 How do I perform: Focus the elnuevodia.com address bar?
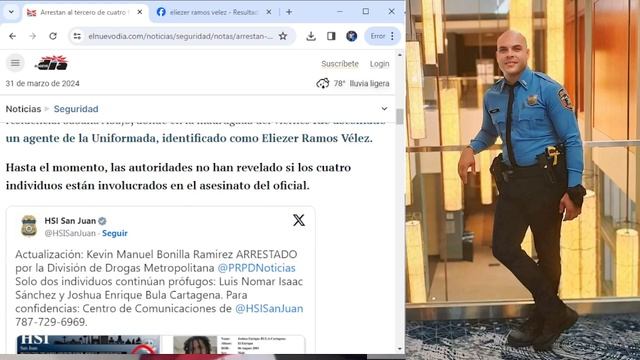point(180,36)
